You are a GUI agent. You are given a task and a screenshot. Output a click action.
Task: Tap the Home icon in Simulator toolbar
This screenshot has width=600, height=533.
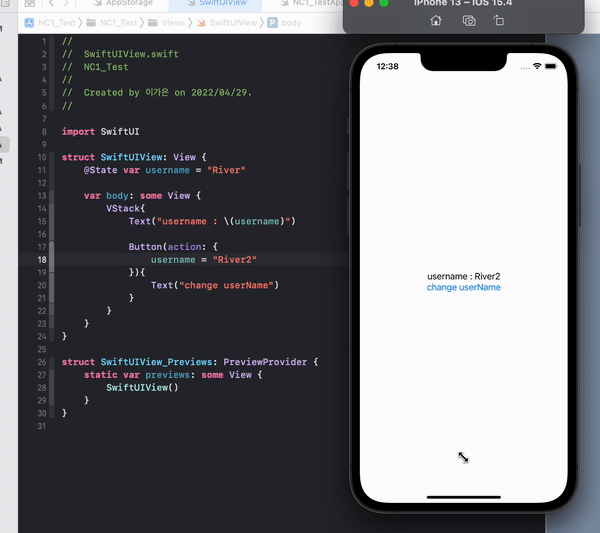[x=436, y=20]
